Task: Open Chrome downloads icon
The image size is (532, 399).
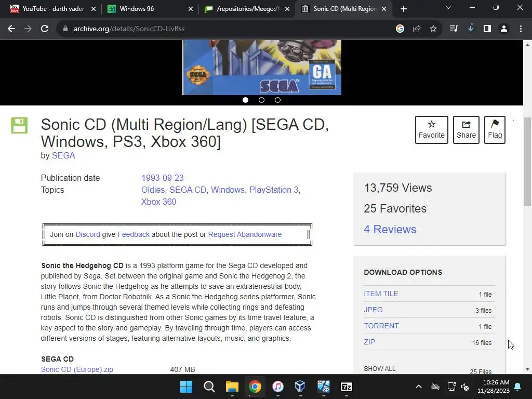Action: (x=471, y=29)
